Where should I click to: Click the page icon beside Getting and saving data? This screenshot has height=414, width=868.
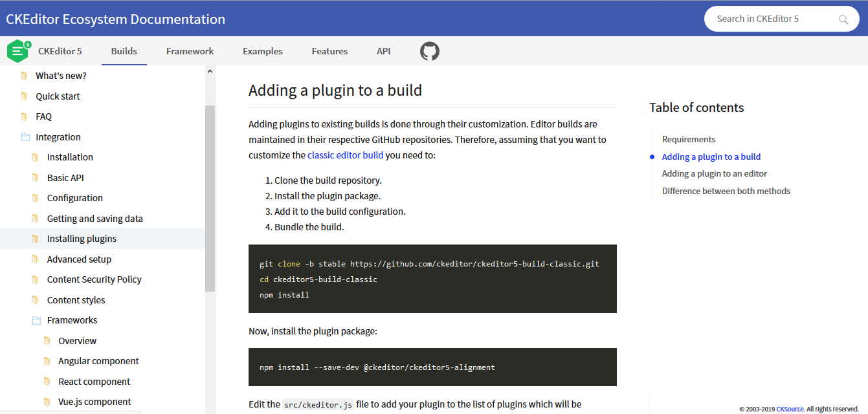(x=36, y=219)
